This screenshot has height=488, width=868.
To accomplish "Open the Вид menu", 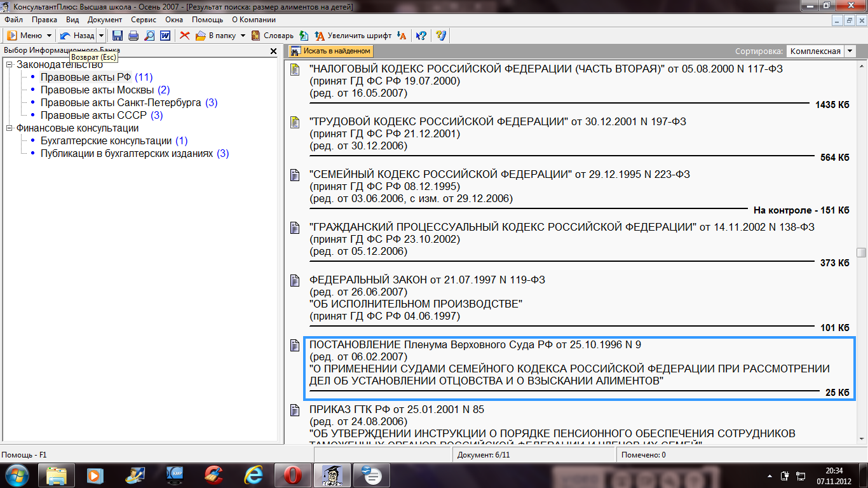I will pos(72,20).
